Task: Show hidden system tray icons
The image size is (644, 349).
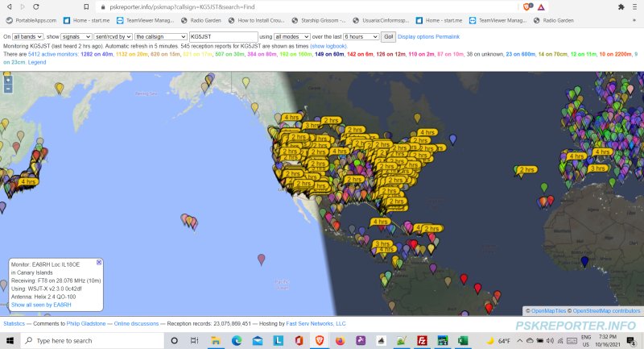Action: 520,341
